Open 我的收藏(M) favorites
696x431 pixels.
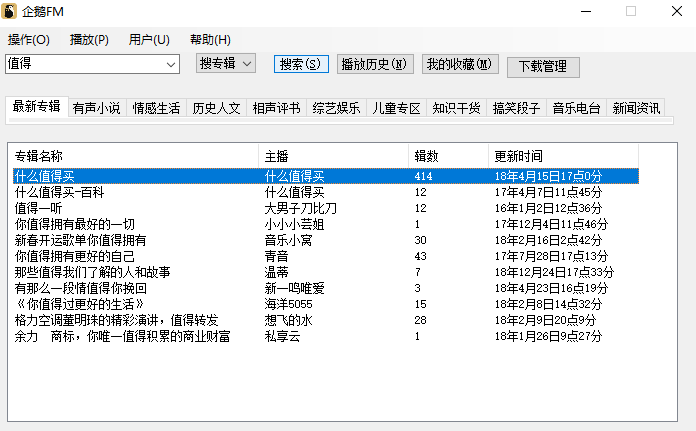(460, 64)
